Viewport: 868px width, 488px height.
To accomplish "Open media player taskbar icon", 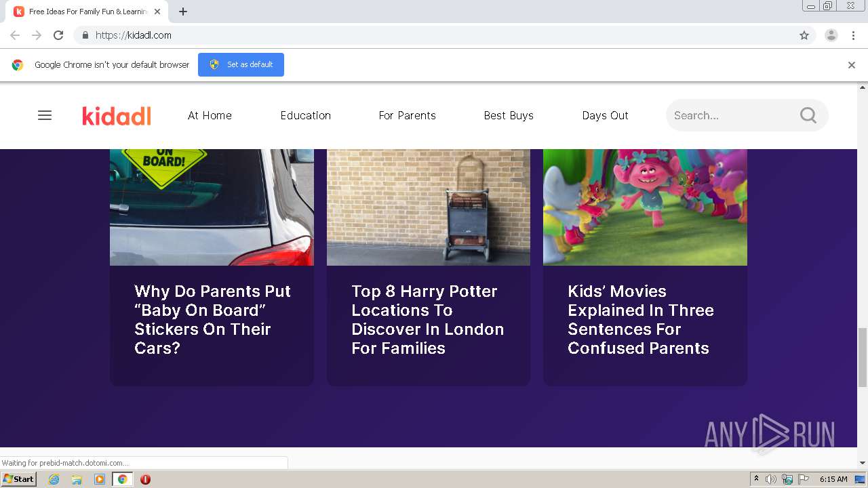I will click(100, 479).
